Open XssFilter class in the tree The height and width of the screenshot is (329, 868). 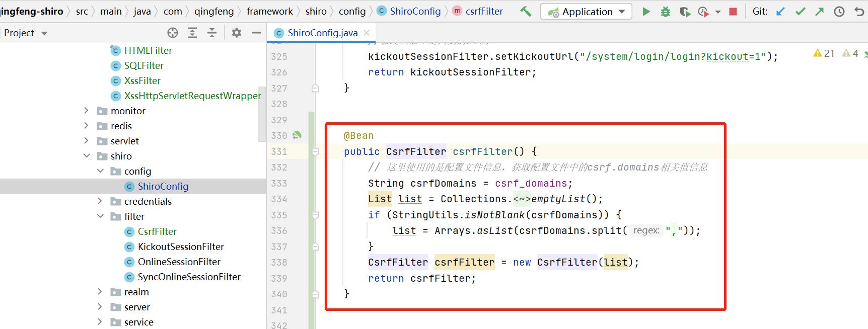(142, 80)
